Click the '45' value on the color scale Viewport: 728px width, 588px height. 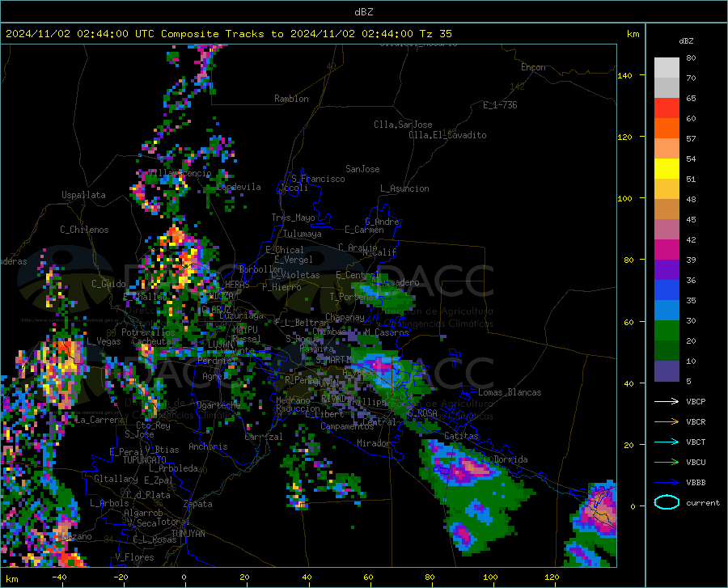click(x=691, y=219)
